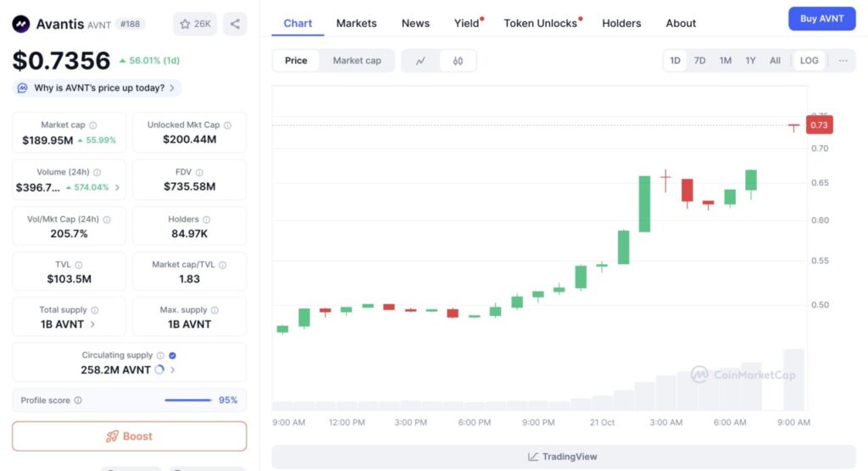Image resolution: width=868 pixels, height=471 pixels.
Task: Show info for Circulating supply
Action: [160, 356]
